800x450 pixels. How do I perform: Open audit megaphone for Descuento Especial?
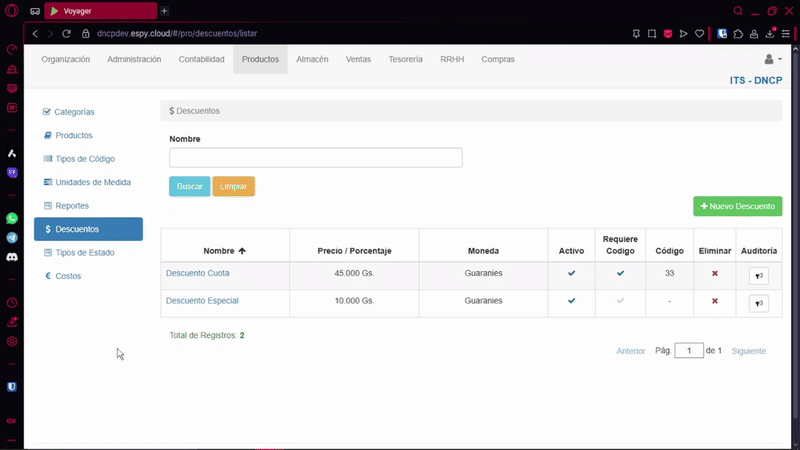point(758,304)
